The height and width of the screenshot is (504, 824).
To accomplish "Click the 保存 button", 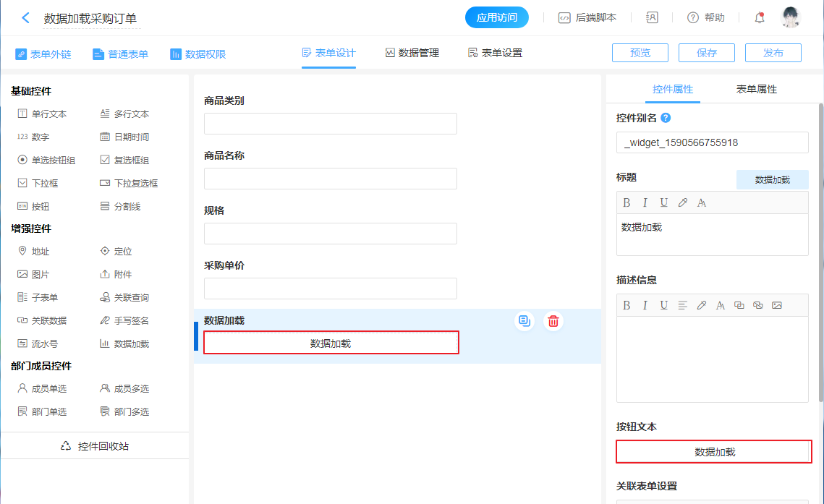I will click(x=706, y=53).
